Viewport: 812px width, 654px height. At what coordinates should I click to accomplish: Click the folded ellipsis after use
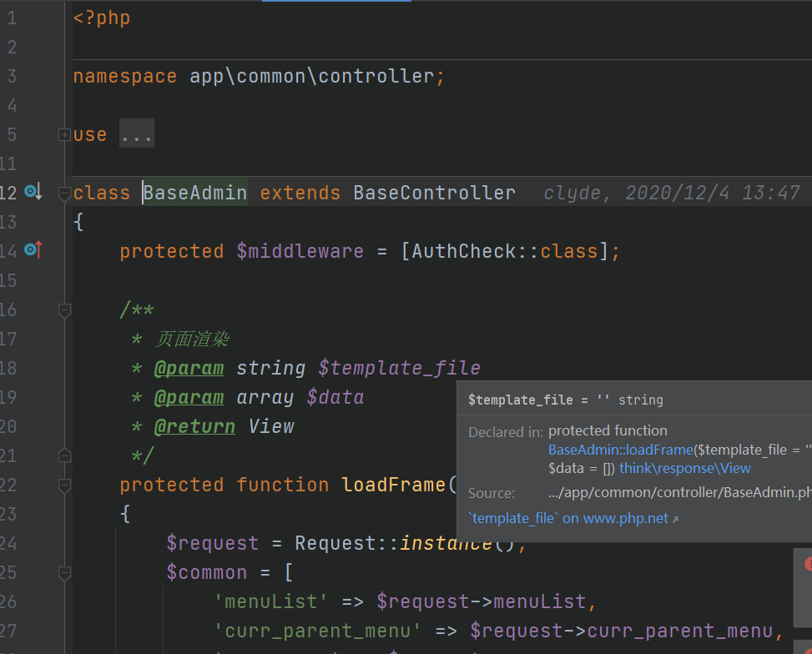coord(137,133)
